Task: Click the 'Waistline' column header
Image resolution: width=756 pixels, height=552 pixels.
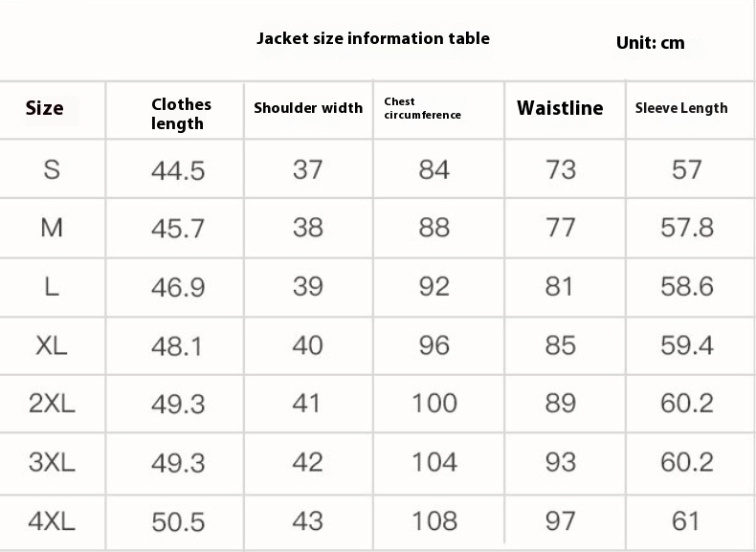Action: click(560, 107)
